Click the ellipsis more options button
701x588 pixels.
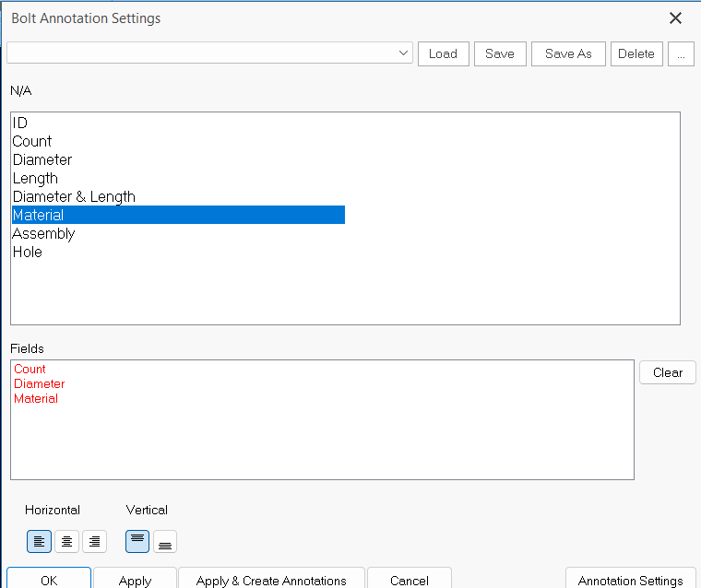tap(681, 53)
